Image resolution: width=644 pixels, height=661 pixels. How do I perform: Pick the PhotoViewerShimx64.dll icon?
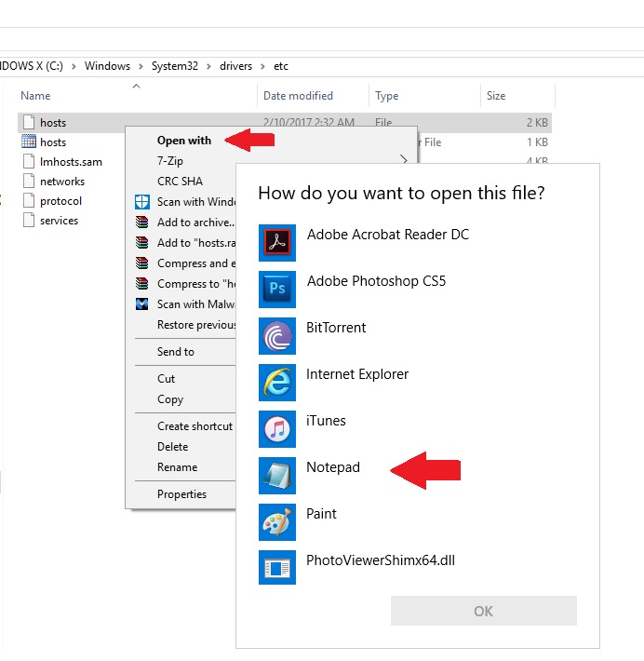[x=277, y=567]
